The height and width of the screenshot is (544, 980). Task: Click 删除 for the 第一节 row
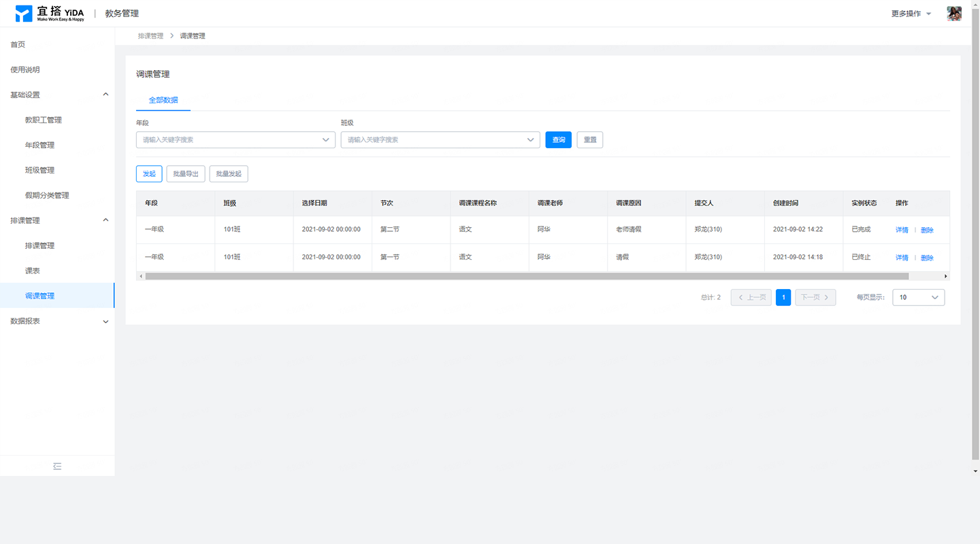(927, 258)
